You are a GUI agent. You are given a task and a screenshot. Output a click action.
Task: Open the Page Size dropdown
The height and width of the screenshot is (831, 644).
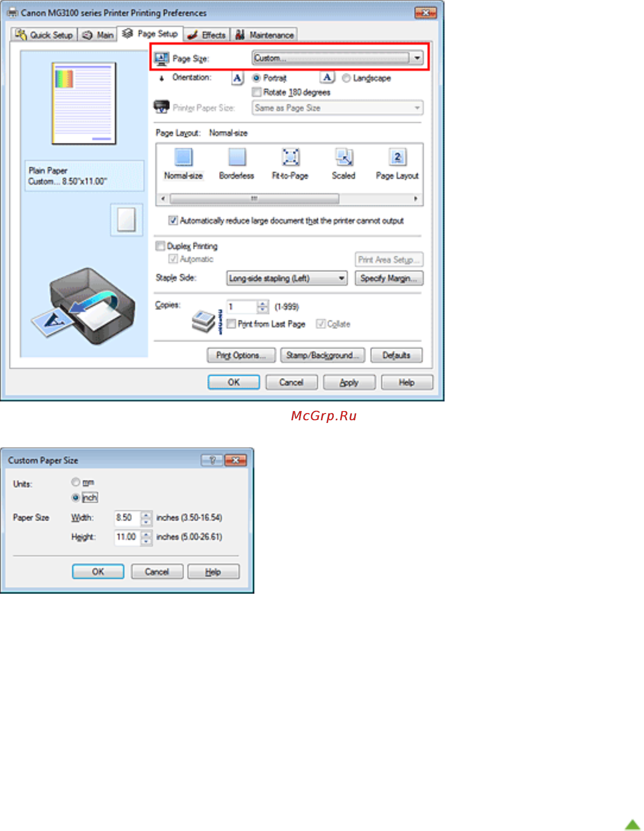coord(338,58)
